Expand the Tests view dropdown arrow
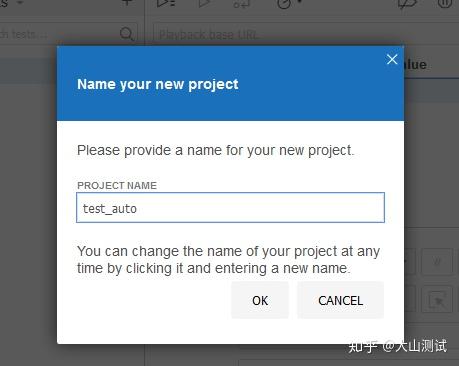The height and width of the screenshot is (366, 459). point(20,2)
